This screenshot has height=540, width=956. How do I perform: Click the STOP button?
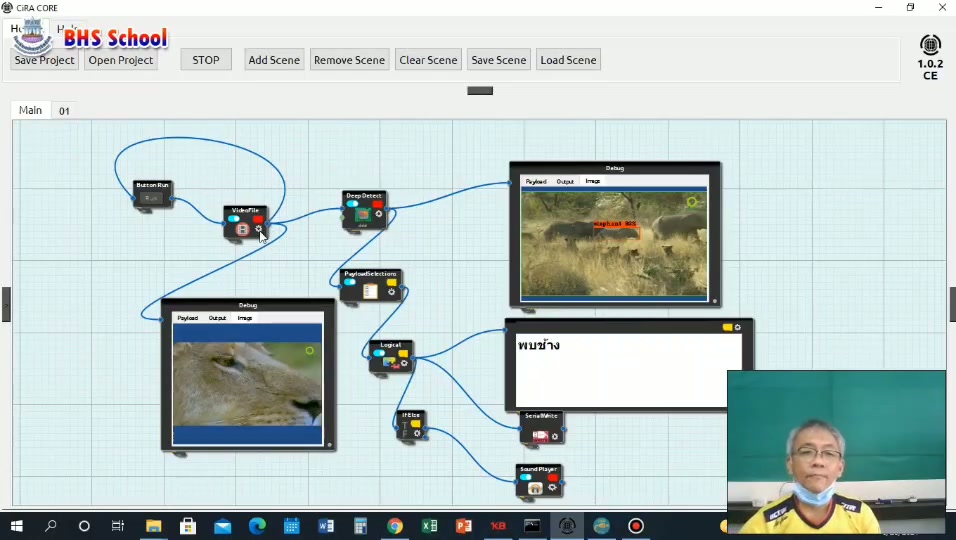(x=206, y=60)
